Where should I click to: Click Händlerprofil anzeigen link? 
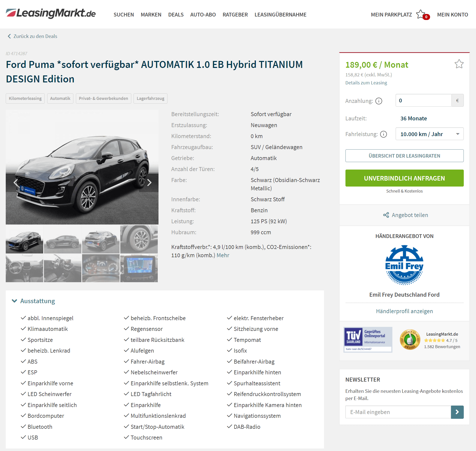coord(404,311)
